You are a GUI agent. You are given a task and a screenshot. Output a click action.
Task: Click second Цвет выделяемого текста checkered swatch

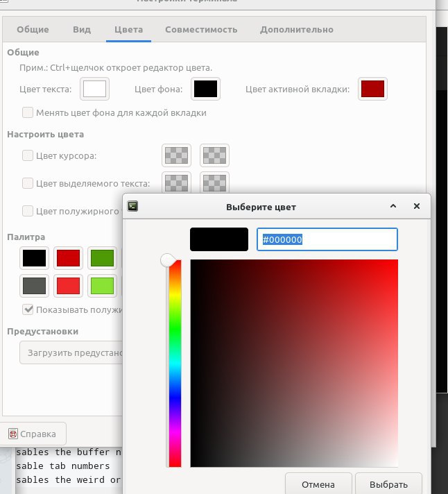(214, 182)
